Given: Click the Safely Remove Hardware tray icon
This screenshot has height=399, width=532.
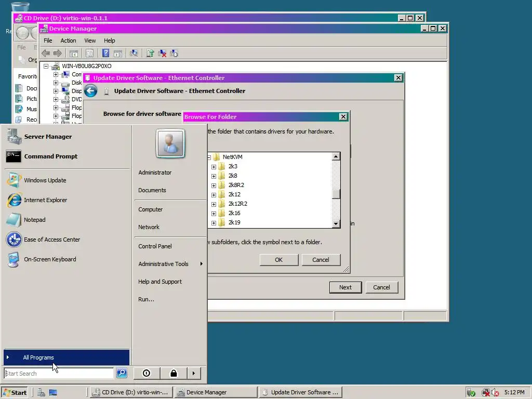Looking at the screenshot, I should 471,393.
